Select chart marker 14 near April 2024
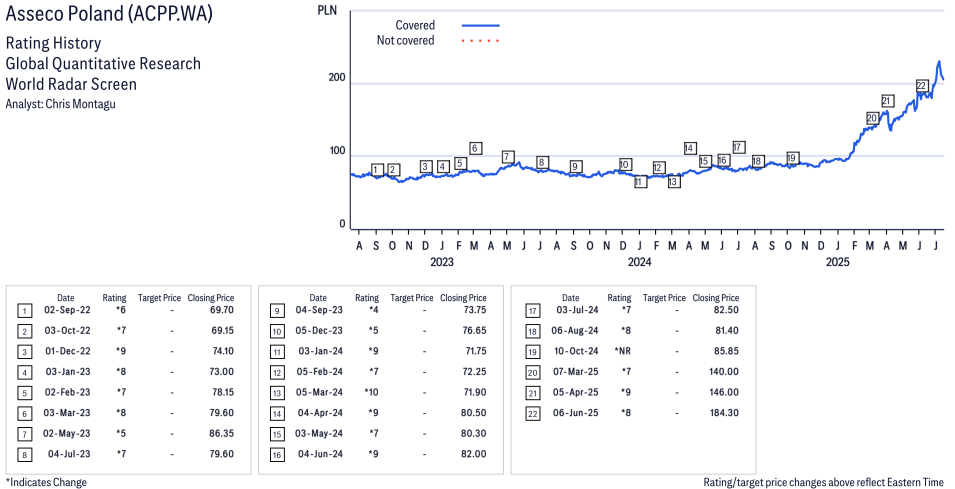The height and width of the screenshot is (489, 955). pyautogui.click(x=689, y=148)
